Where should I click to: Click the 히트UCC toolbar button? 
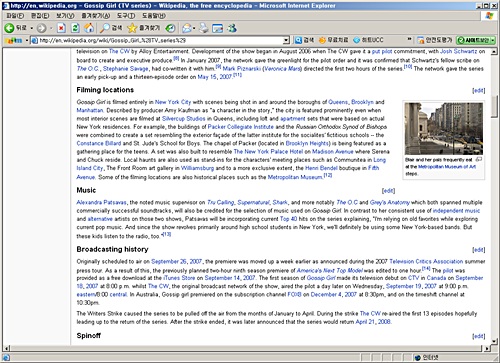[x=368, y=40]
